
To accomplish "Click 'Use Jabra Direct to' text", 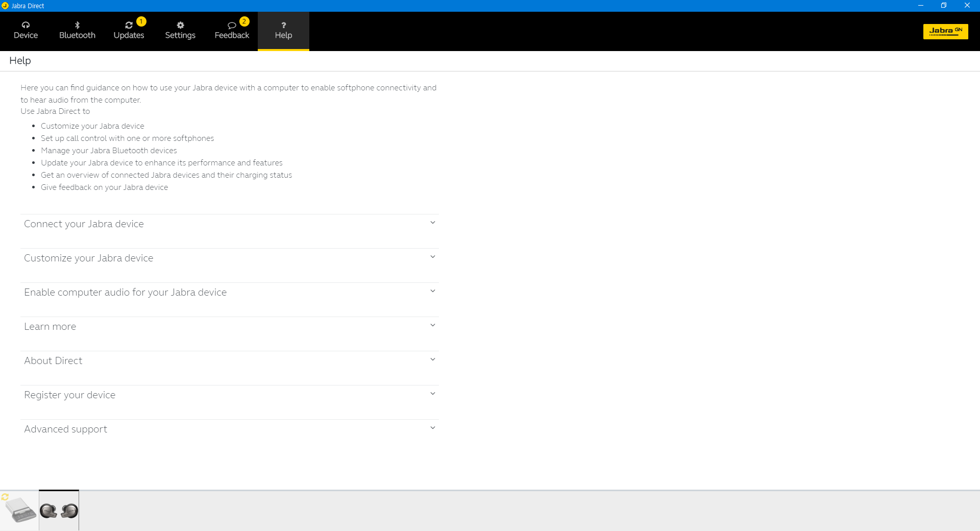I will (x=55, y=111).
